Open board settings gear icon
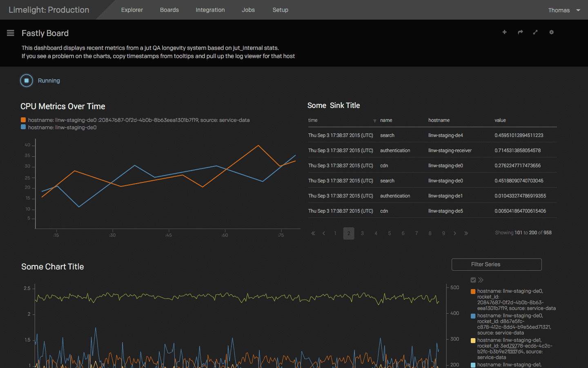The height and width of the screenshot is (368, 588). coord(551,32)
